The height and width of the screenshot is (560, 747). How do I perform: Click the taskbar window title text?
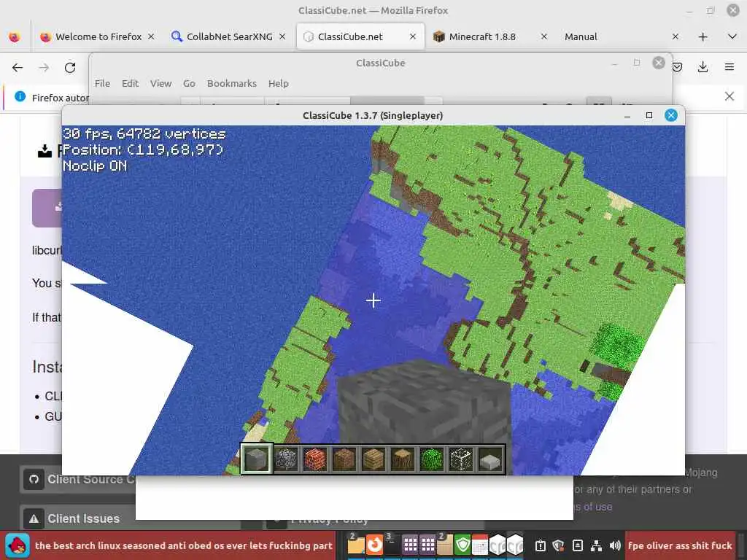[x=183, y=545]
